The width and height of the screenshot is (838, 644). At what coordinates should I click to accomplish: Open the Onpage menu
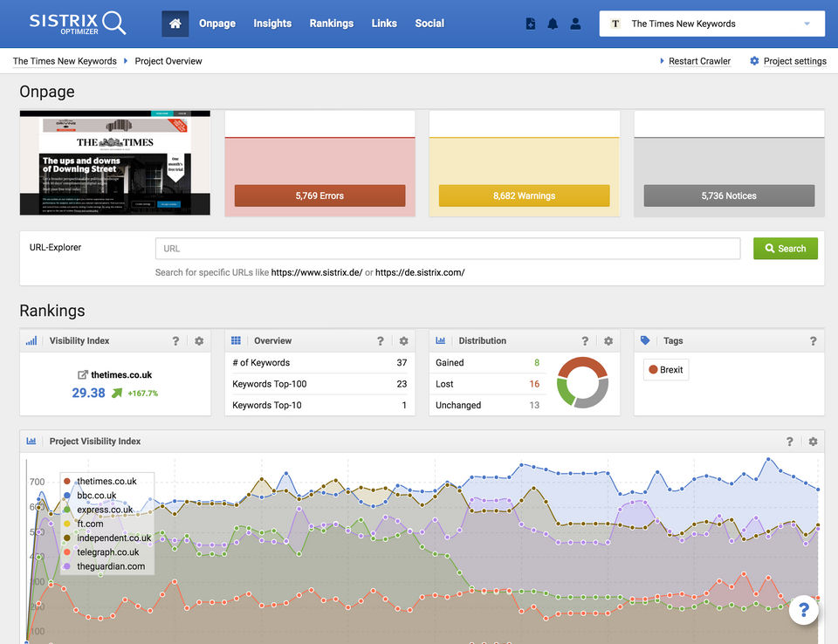click(x=216, y=24)
